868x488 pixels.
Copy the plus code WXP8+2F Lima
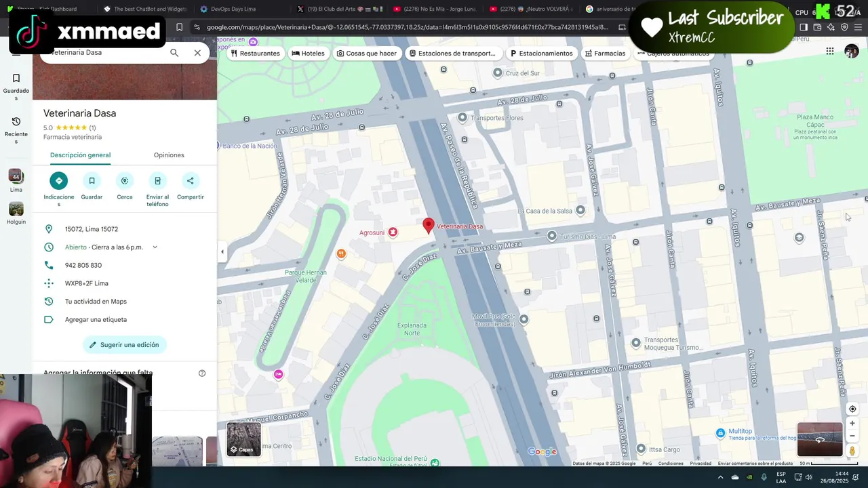(87, 283)
